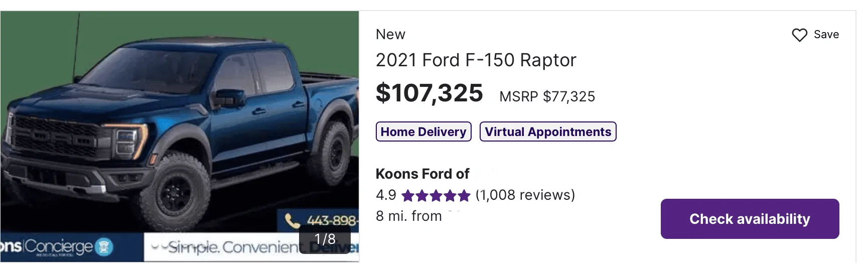Click the 1/8 photo counter badge
Viewport: 868px width, 263px height.
(325, 239)
